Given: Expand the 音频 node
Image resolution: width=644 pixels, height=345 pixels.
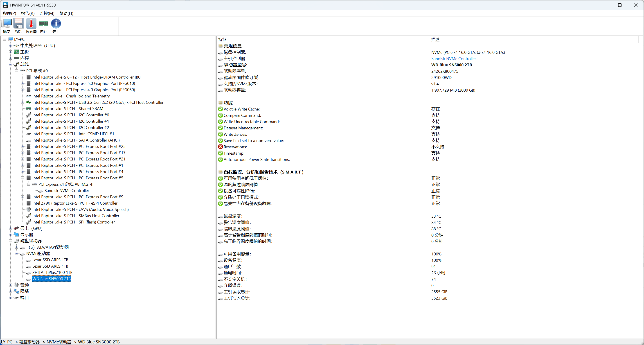Looking at the screenshot, I should pyautogui.click(x=11, y=285).
